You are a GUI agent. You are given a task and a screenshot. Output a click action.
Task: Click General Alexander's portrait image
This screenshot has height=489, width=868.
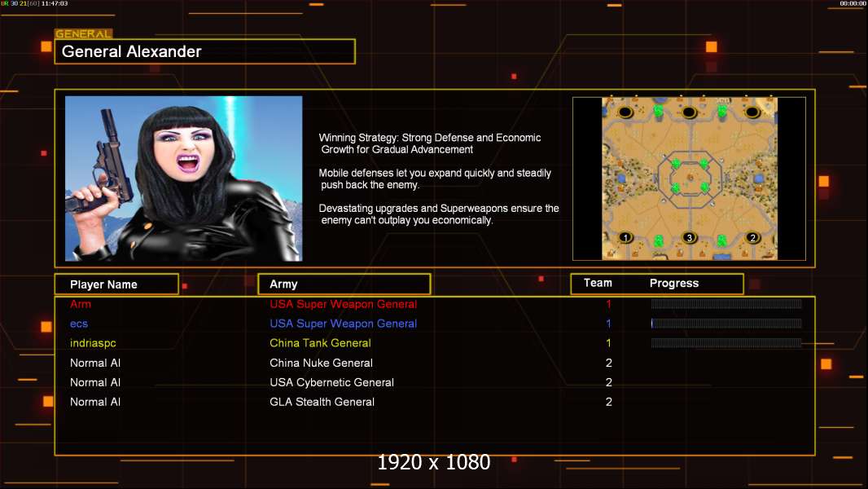click(184, 178)
